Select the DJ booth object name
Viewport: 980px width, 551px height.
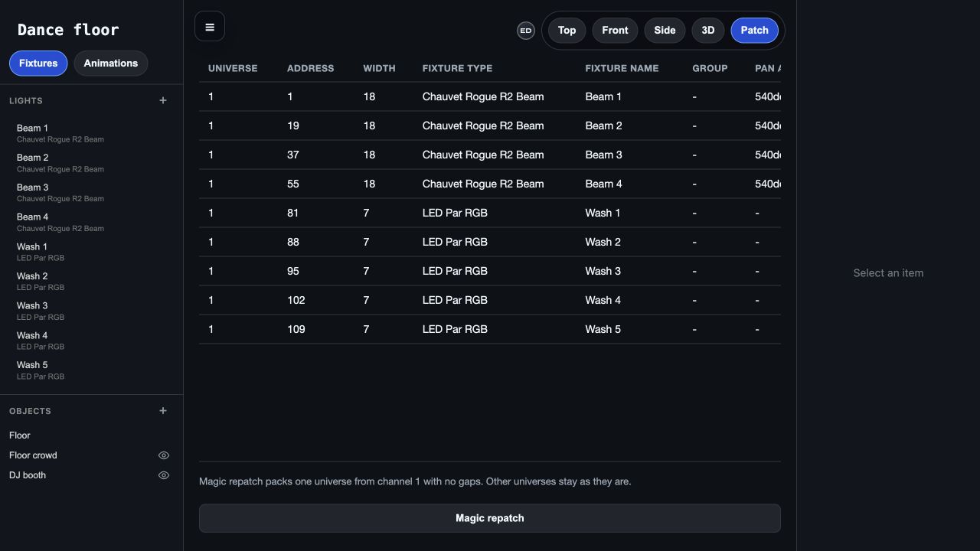pos(28,475)
